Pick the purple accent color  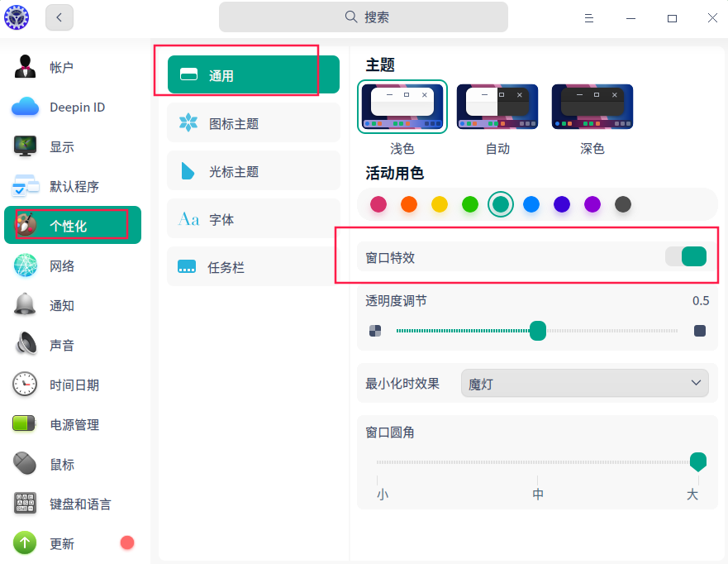[592, 204]
